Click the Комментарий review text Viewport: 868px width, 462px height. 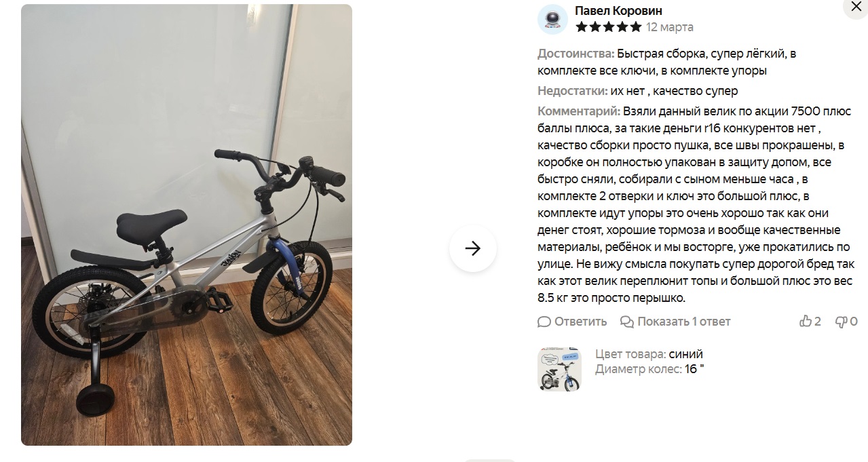pyautogui.click(x=696, y=204)
